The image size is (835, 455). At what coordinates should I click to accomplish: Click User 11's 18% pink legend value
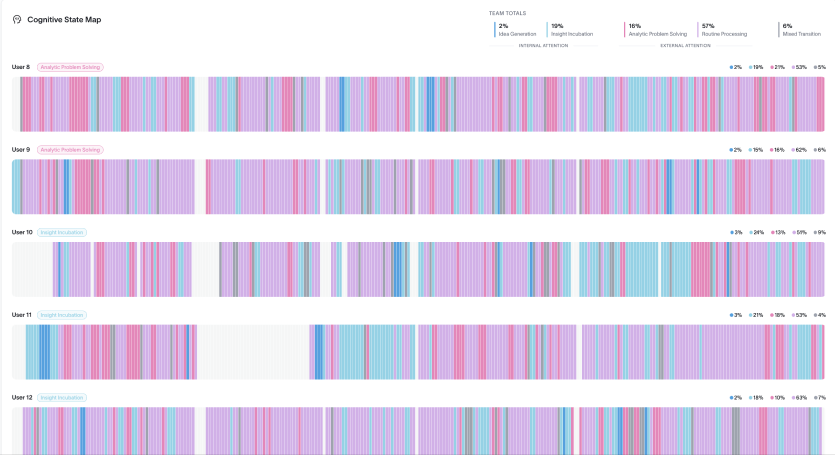pos(777,315)
